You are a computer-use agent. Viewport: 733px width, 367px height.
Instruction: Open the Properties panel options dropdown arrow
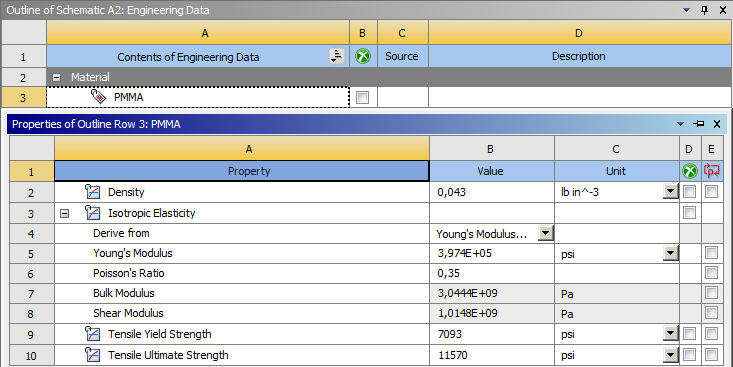point(681,124)
